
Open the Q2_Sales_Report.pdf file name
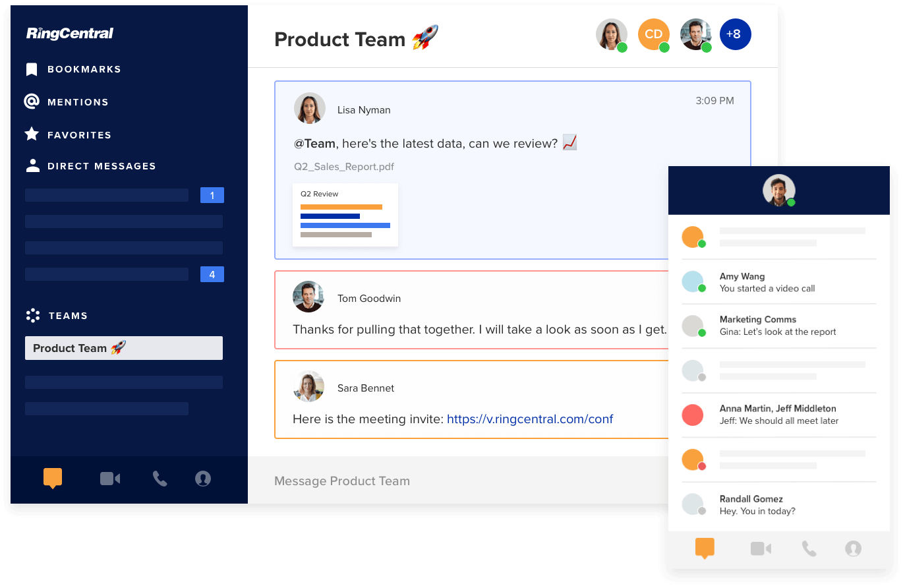(344, 167)
